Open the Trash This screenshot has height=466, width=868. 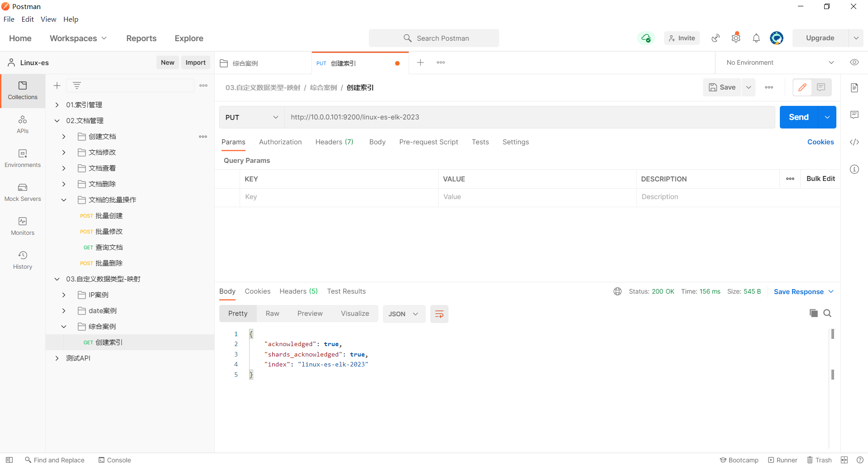point(820,460)
